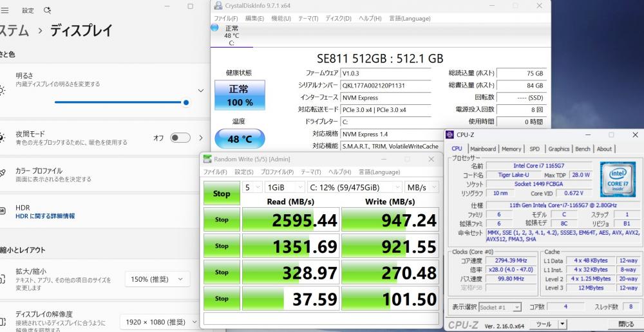Click the Intel Core i7 logo badge
Screen dimensions: 644x332
[x=618, y=178]
